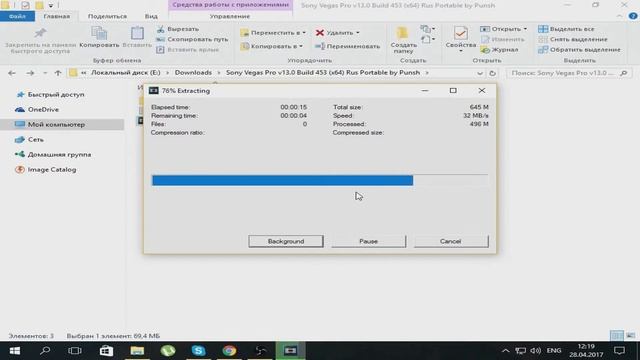The width and height of the screenshot is (640, 360).
Task: Open taskbar search magnifier
Action: point(45,351)
